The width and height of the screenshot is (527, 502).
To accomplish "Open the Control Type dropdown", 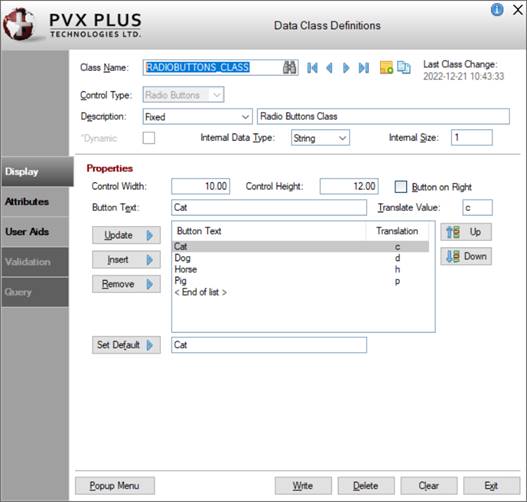I will (184, 95).
